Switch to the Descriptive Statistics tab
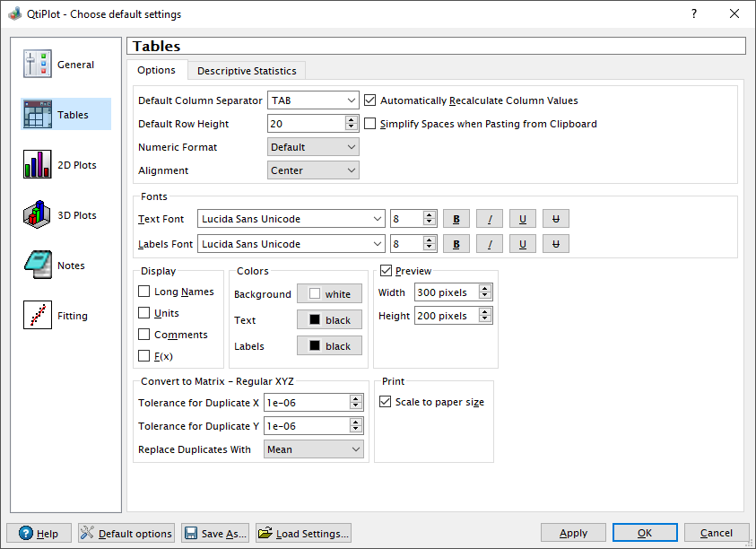 247,71
